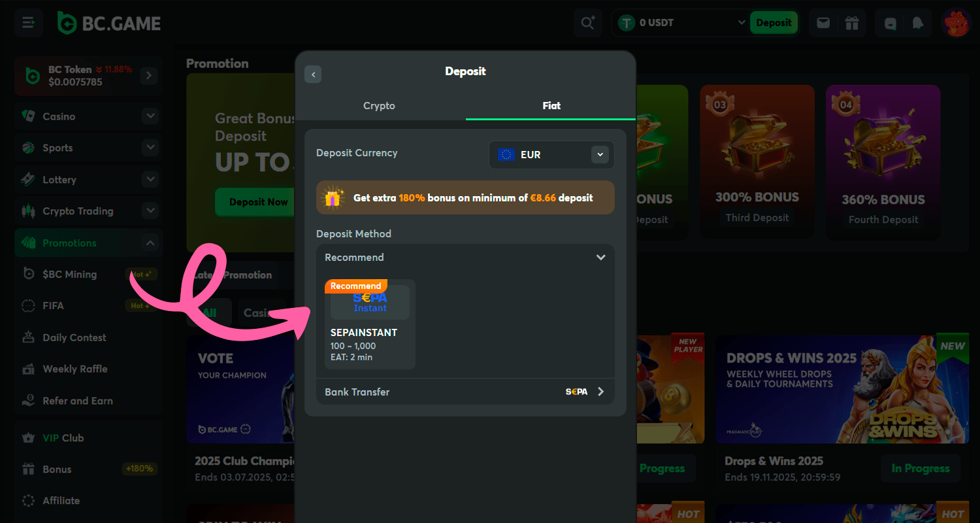
Task: Expand the Casino submenu chevron
Action: [150, 116]
